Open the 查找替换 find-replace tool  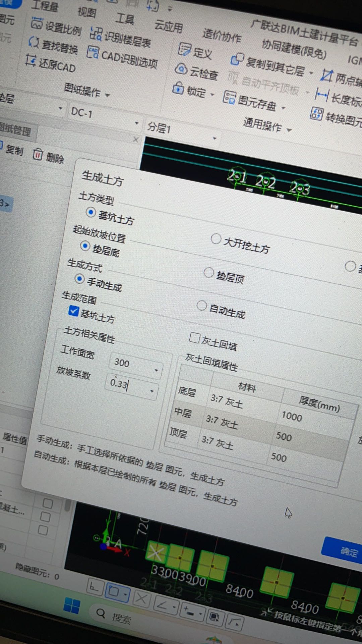pos(34,42)
